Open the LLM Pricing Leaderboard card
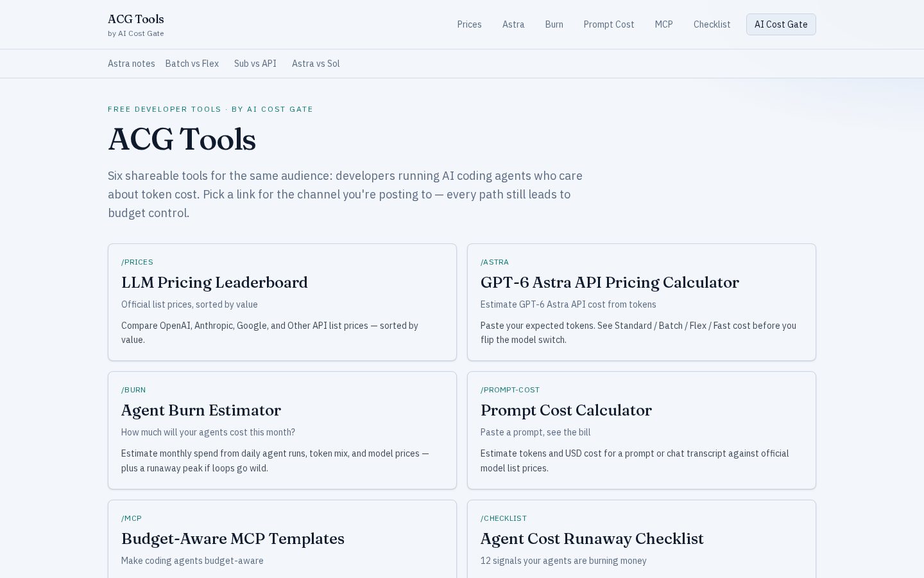Image resolution: width=924 pixels, height=578 pixels. 282,302
